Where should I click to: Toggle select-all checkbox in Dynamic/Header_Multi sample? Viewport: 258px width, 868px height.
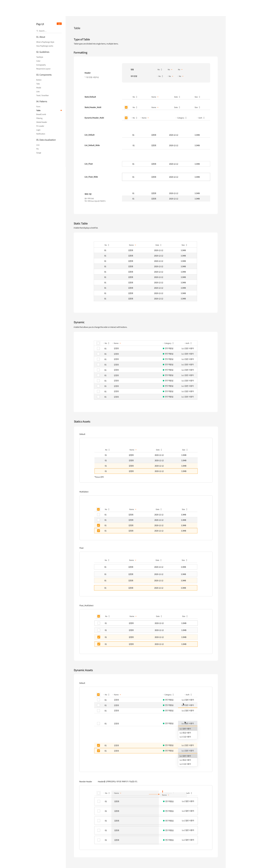126,118
